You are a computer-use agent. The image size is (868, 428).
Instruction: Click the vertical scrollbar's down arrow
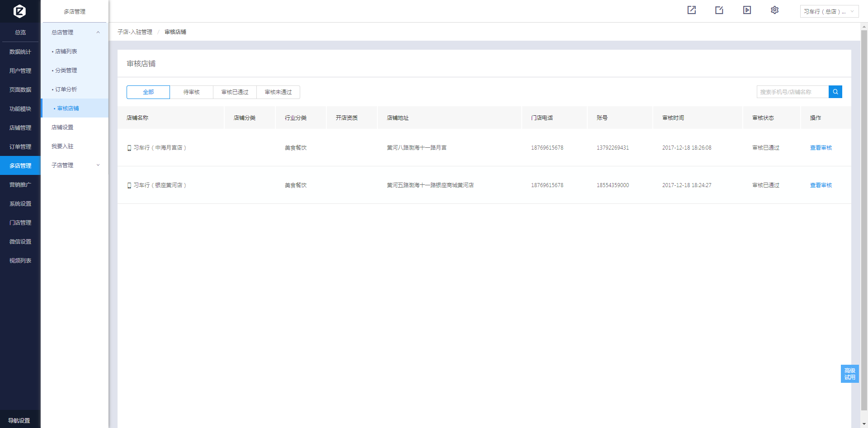point(864,424)
